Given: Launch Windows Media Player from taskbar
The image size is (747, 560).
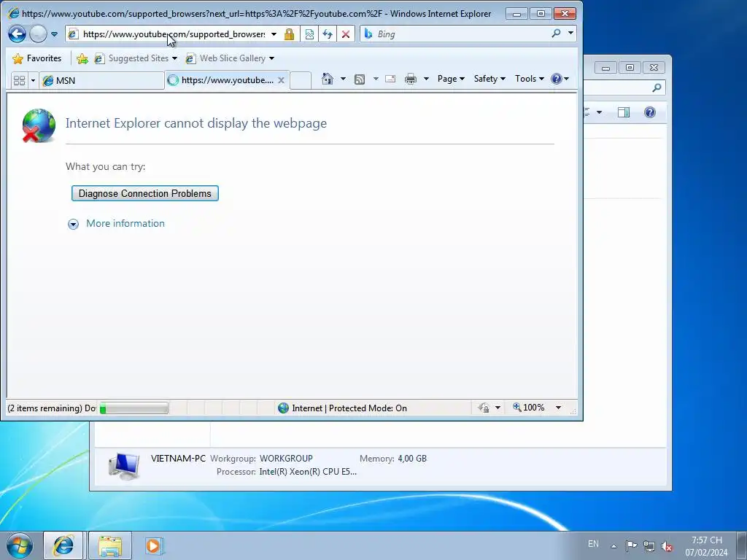Looking at the screenshot, I should point(153,545).
